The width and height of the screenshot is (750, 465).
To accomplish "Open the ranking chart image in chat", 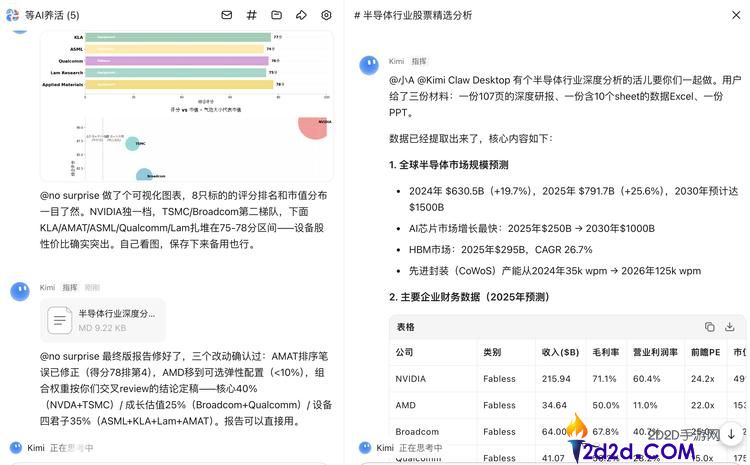I will pyautogui.click(x=187, y=106).
